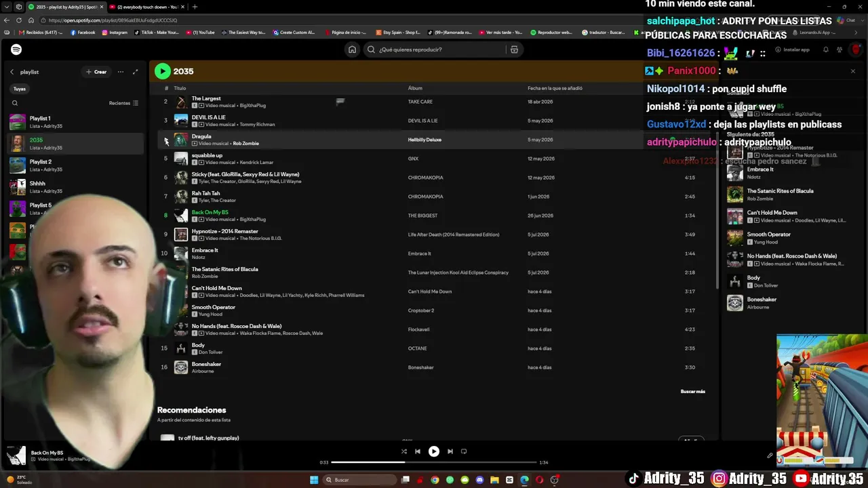Image resolution: width=868 pixels, height=488 pixels.
Task: Skip to the next track
Action: pos(450,451)
